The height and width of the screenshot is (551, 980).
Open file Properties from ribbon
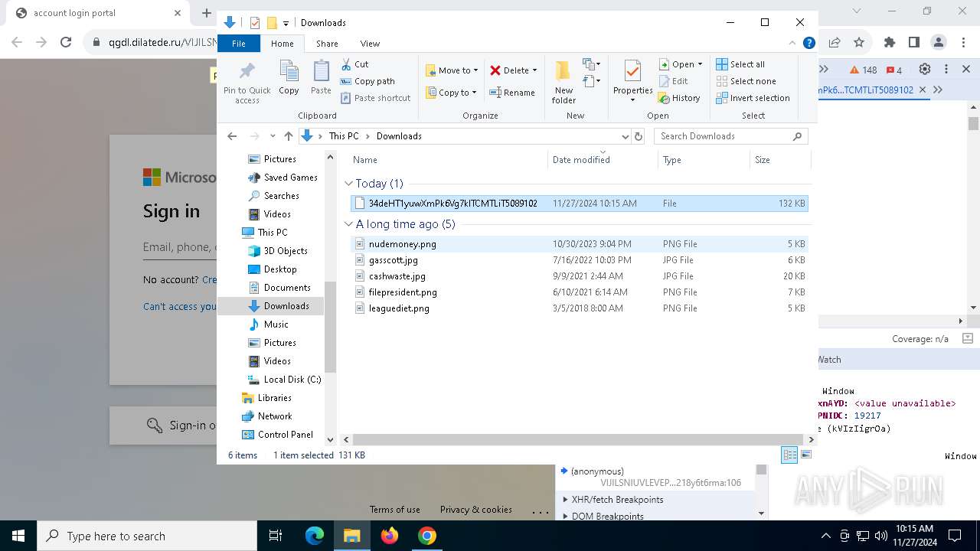[x=632, y=82]
